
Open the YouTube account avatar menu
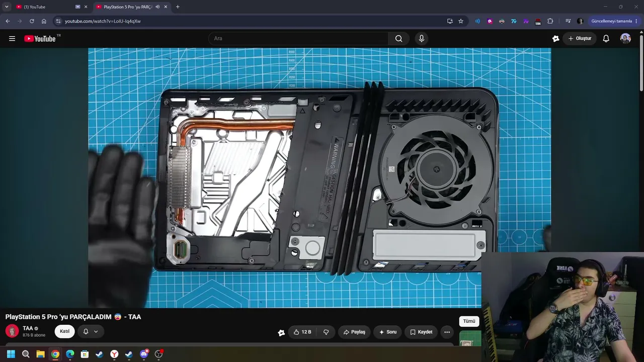point(625,39)
